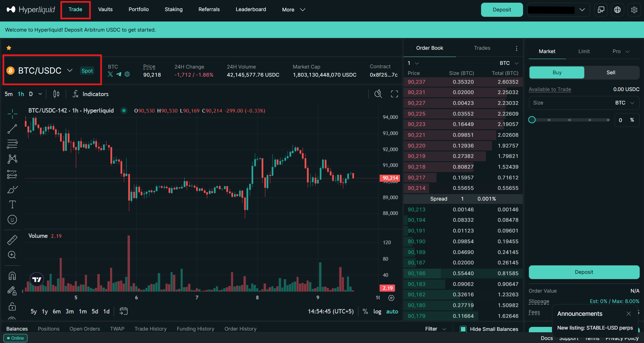Pick the emoji annotation tool
This screenshot has height=343, width=644.
pos(12,219)
